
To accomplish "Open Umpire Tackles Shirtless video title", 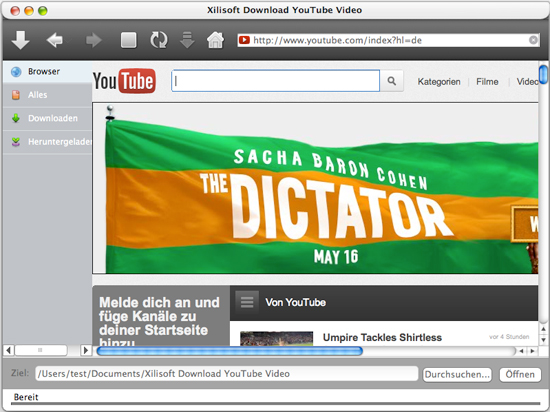I will pos(382,337).
